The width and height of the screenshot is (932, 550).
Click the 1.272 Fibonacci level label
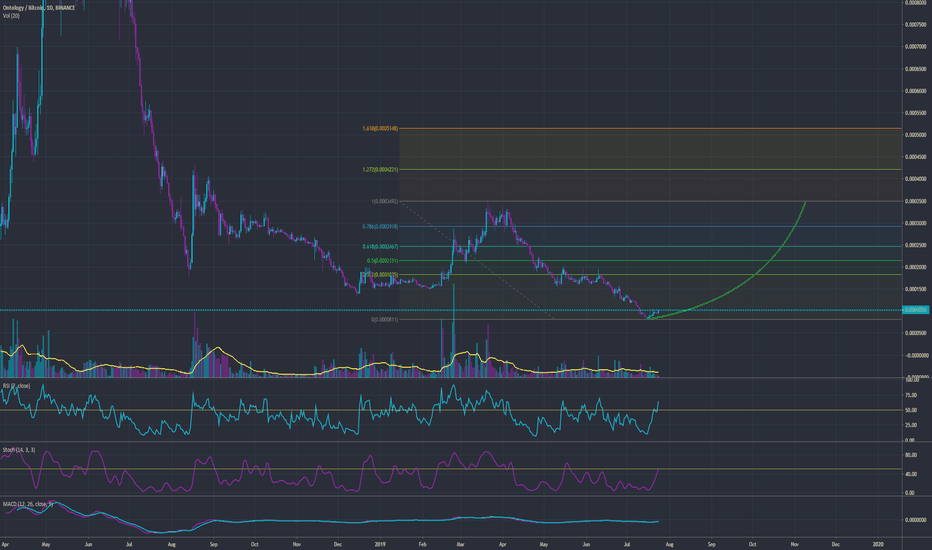pyautogui.click(x=380, y=170)
